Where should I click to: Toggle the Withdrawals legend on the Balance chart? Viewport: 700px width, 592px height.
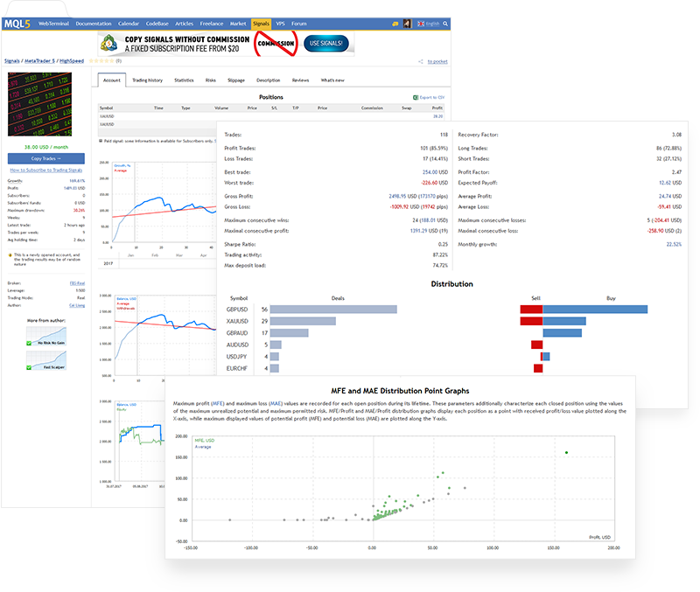[126, 309]
